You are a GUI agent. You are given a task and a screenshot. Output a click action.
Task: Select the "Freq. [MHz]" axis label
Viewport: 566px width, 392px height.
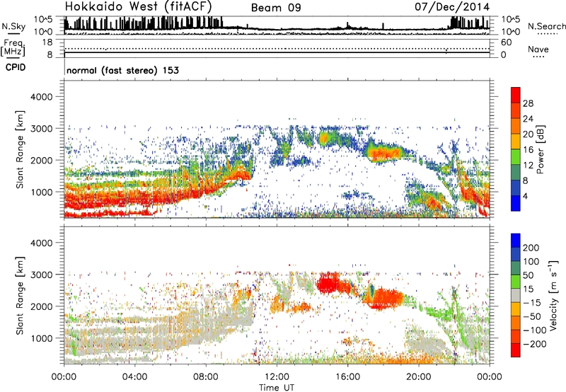point(13,48)
